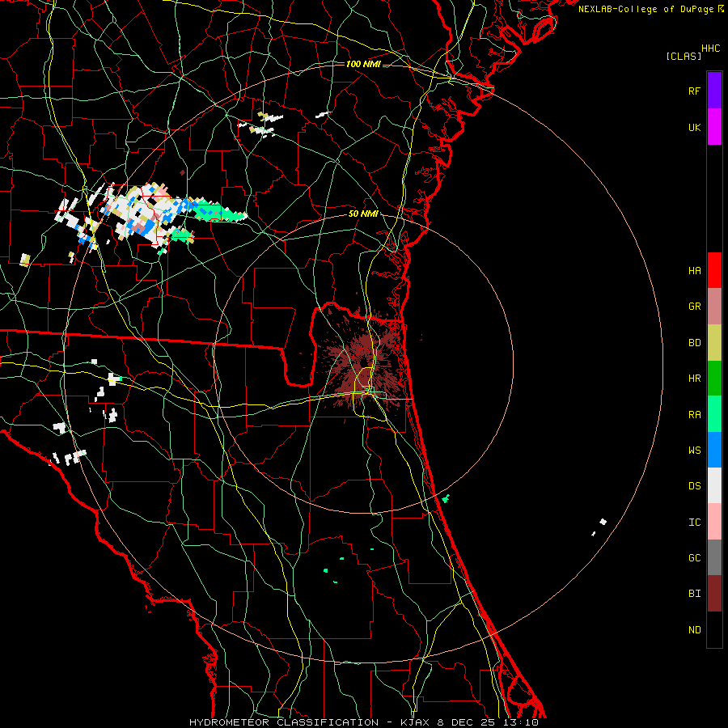
Task: Click the NEXLAB-College of DuPage credit text
Action: coord(645,9)
